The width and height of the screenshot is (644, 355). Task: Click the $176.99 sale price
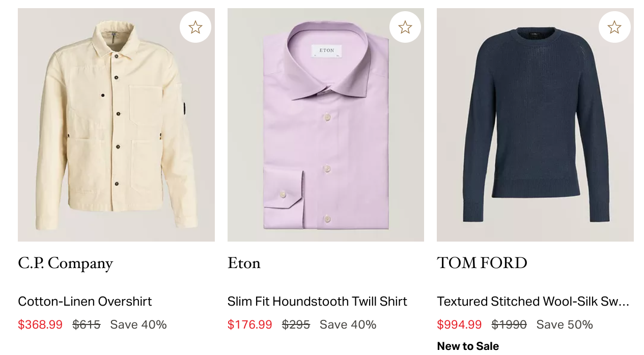click(250, 324)
